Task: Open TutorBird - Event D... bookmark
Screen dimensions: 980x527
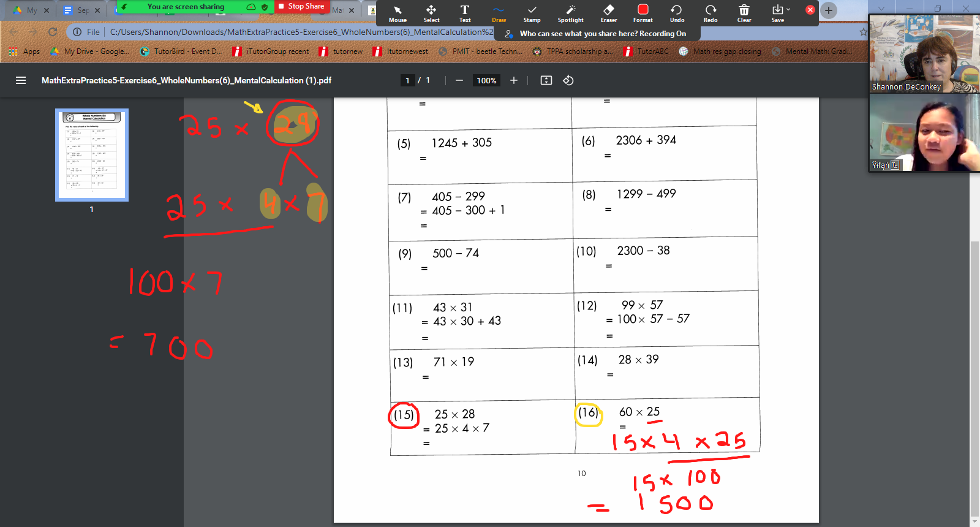Action: [181, 51]
